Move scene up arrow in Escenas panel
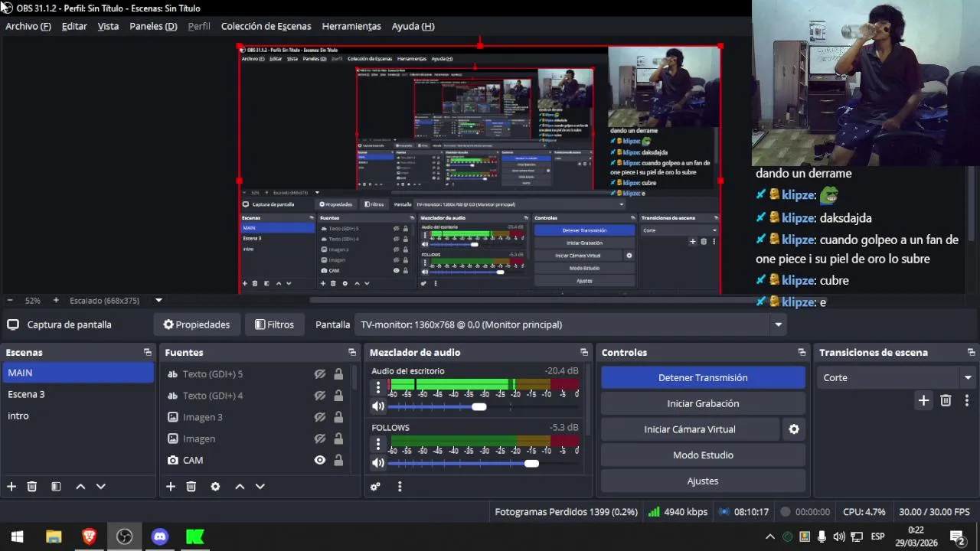This screenshot has width=980, height=551. pos(80,487)
